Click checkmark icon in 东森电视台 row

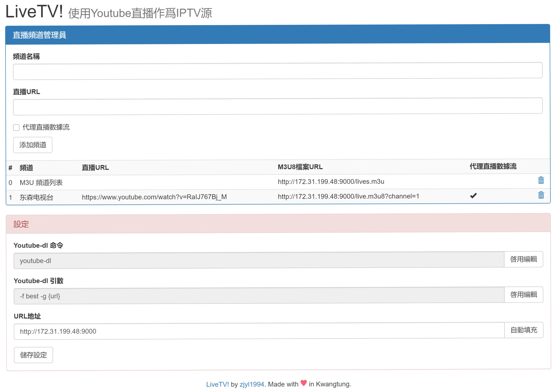[x=473, y=196]
